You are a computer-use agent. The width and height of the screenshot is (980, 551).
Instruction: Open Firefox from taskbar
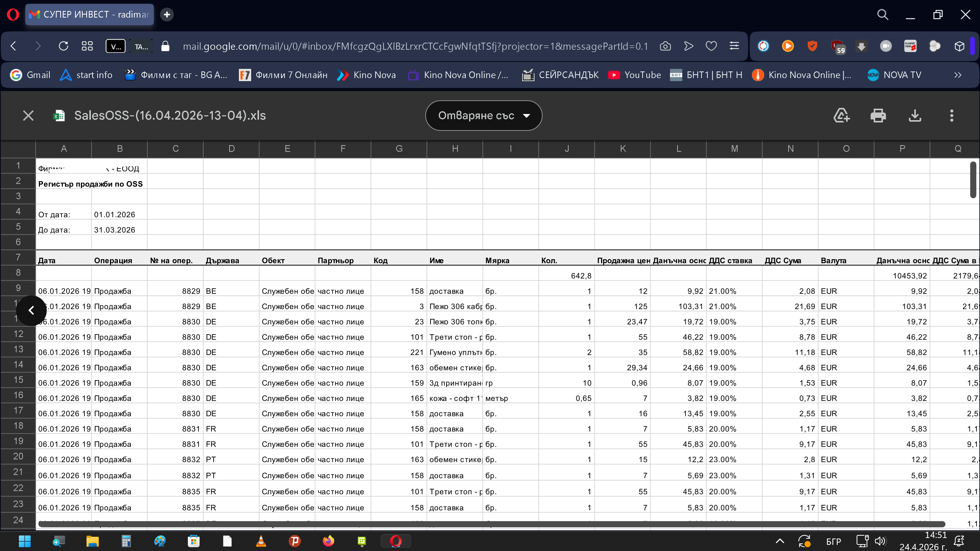tap(328, 541)
